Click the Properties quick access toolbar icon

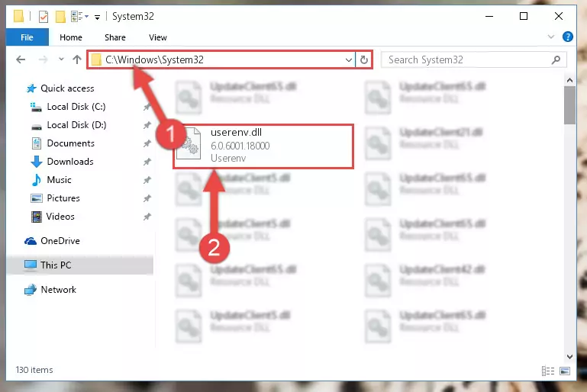click(x=44, y=17)
